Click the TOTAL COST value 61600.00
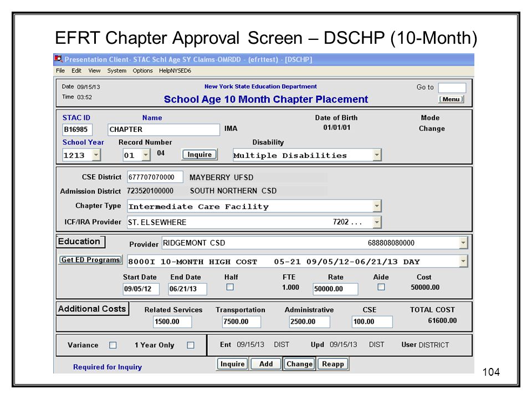The image size is (532, 399). pos(442,321)
